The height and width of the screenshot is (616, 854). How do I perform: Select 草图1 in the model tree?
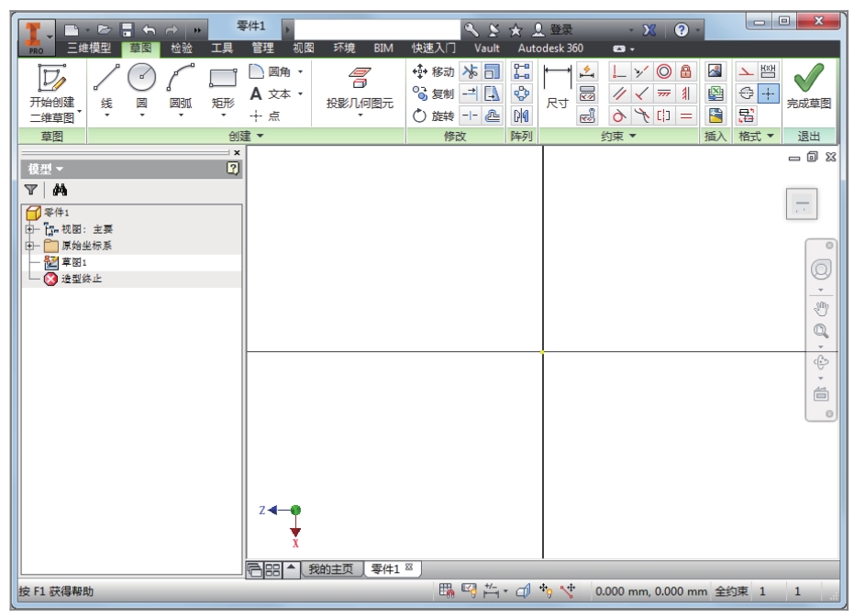point(73,262)
